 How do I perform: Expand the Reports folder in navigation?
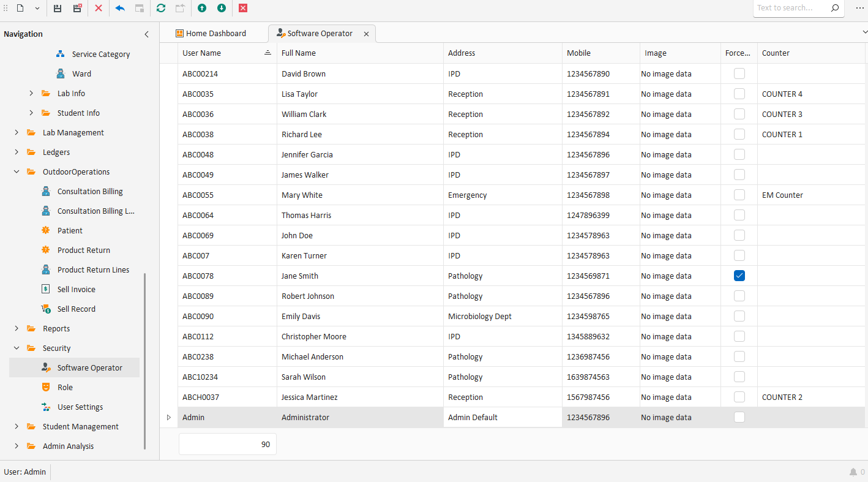coord(16,328)
